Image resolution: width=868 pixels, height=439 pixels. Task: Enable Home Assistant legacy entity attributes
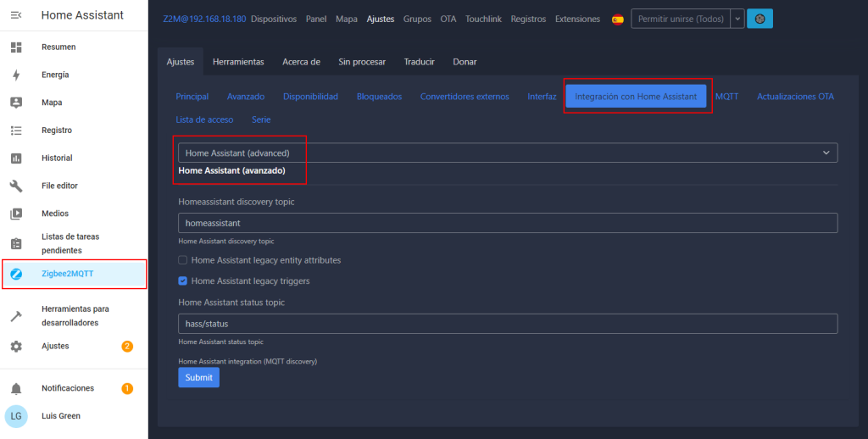pos(183,260)
